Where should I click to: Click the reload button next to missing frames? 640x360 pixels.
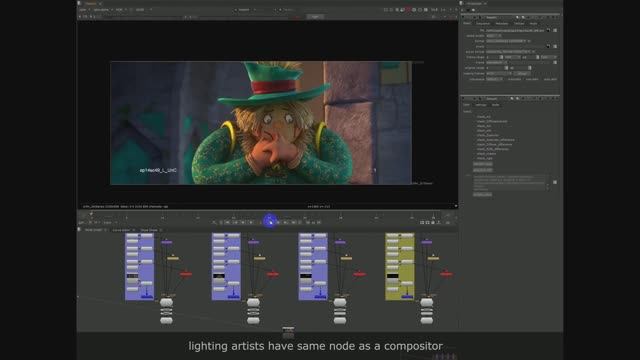click(x=521, y=73)
